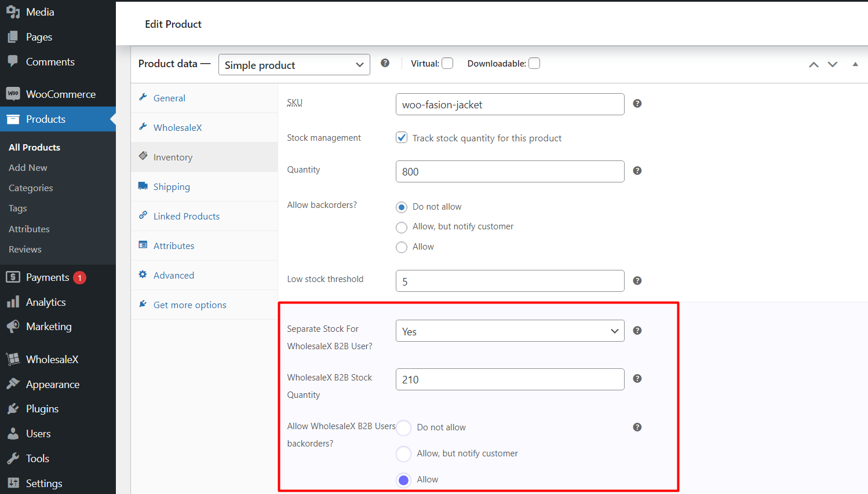
Task: Uncheck Track stock quantity for this product
Action: pyautogui.click(x=402, y=138)
